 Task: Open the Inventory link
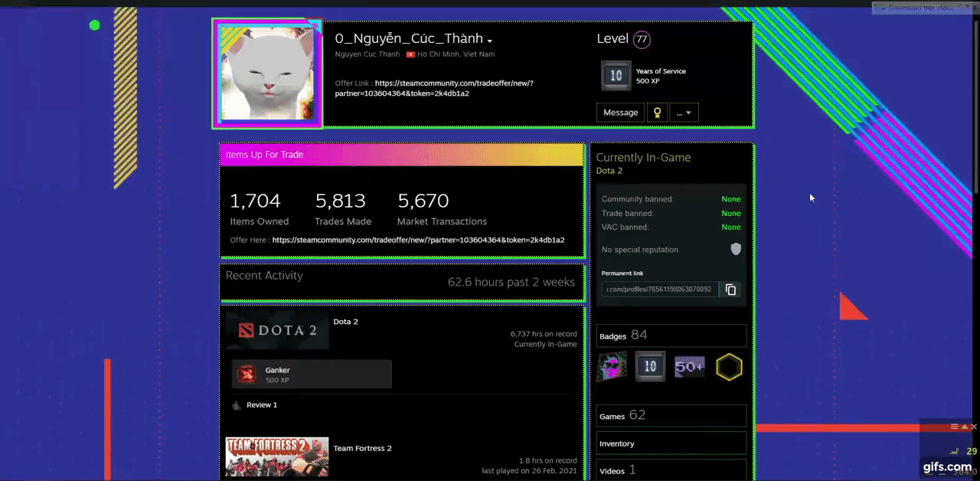pos(671,443)
